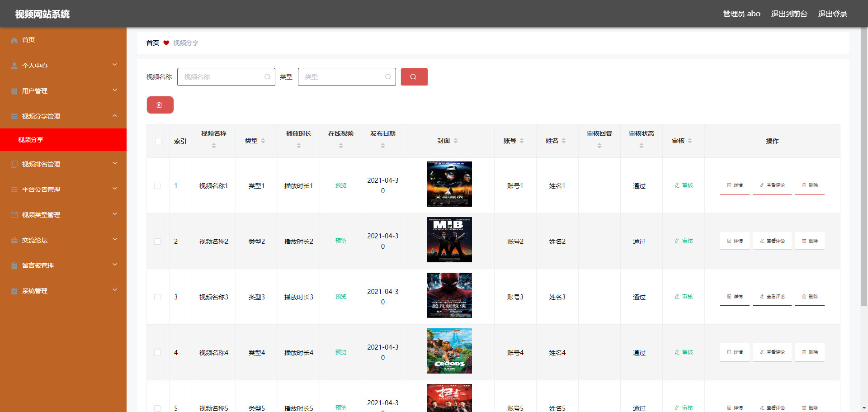The width and height of the screenshot is (868, 412).
Task: Click 预览 link for row 3
Action: (x=341, y=297)
